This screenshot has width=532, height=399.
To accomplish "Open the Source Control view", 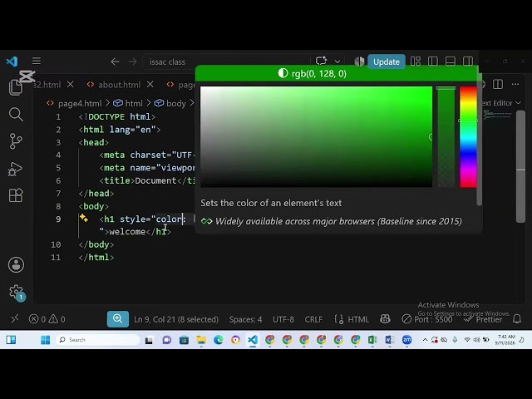I will pos(16,141).
